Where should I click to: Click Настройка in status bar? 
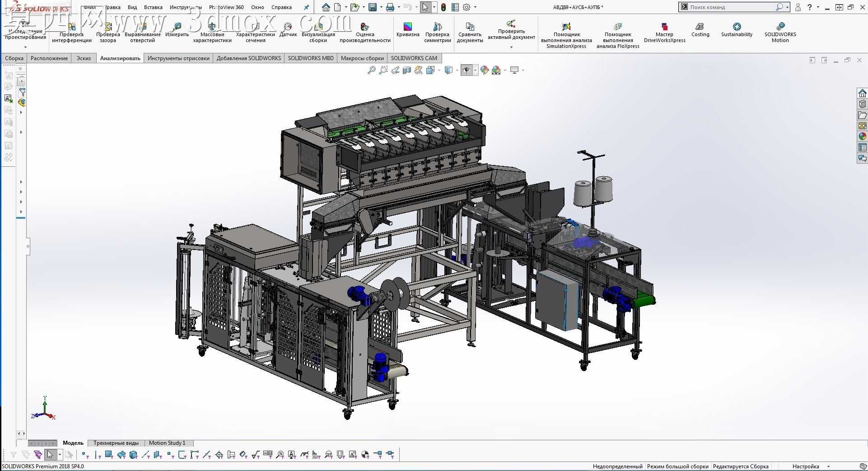[806, 466]
